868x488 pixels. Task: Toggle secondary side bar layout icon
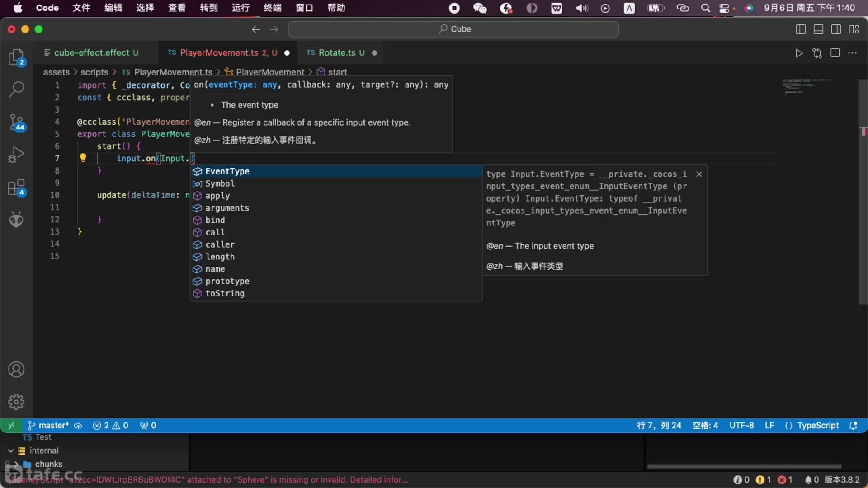836,29
